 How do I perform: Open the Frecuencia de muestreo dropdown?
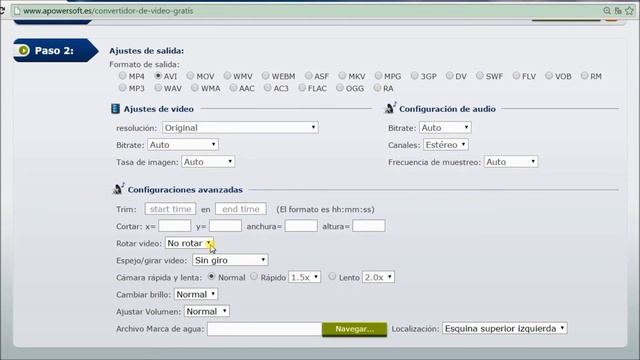point(511,162)
